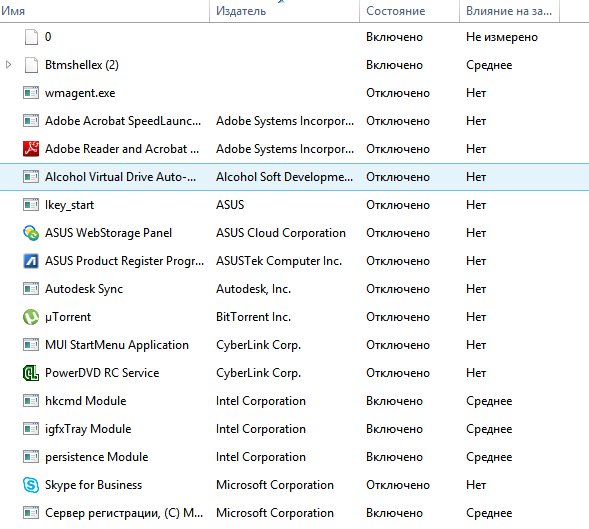Expand the Btmshellex (2) group
The width and height of the screenshot is (589, 529).
9,65
